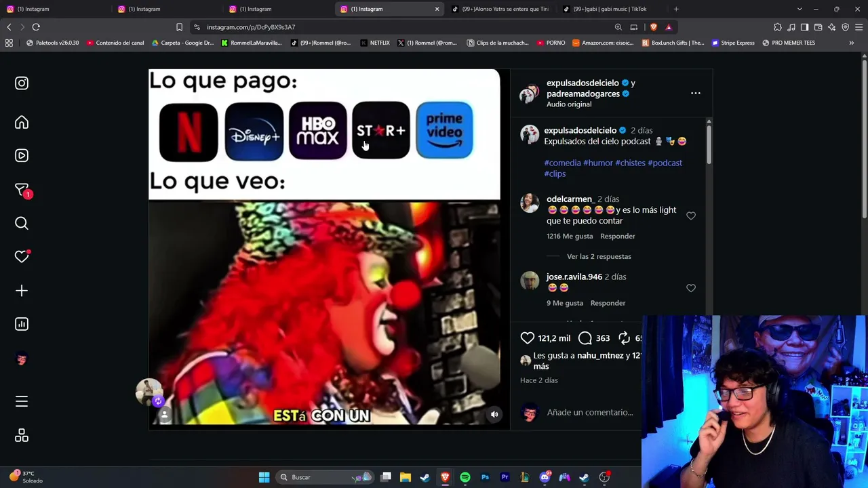868x488 pixels.
Task: Open the Paletools v26.0.30 bookmark
Action: [x=52, y=43]
